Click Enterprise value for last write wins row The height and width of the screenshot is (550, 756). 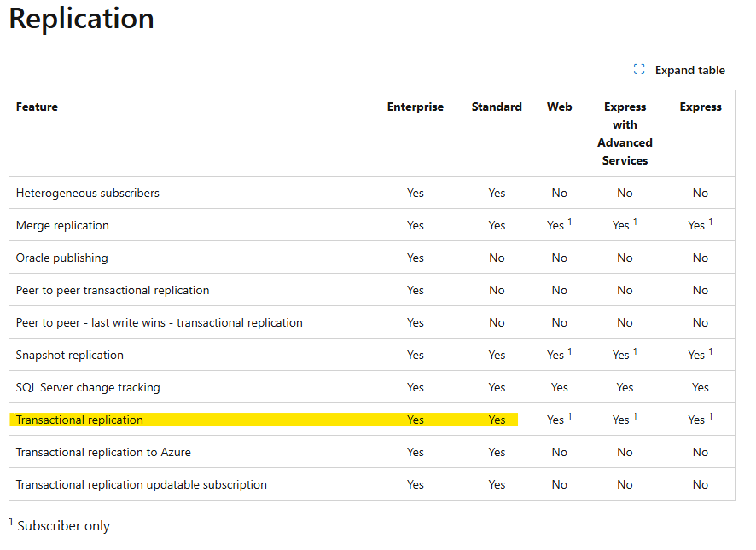point(416,322)
